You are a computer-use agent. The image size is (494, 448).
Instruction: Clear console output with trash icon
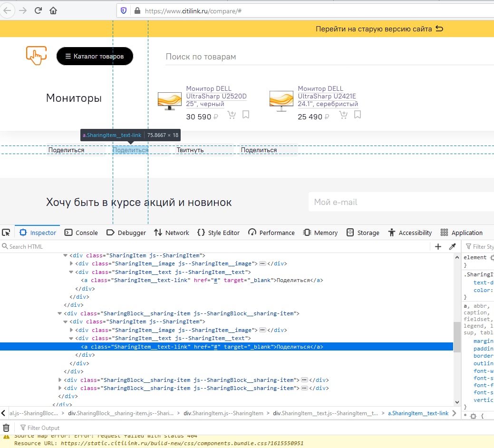[6, 428]
